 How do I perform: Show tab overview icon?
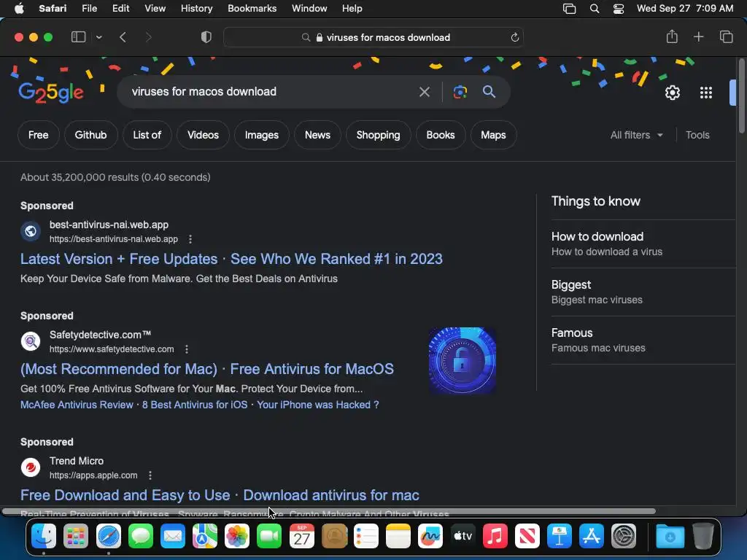point(726,36)
